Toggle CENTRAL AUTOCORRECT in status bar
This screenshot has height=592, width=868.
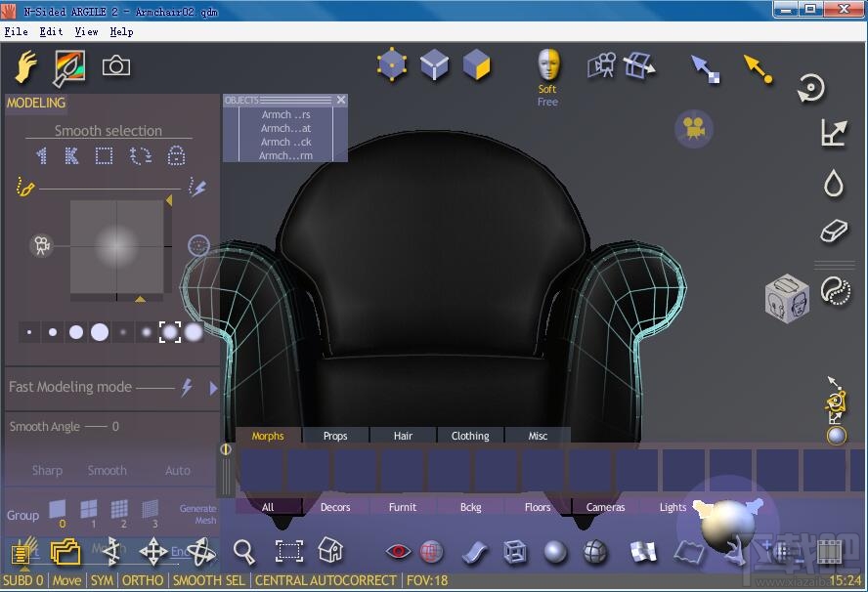coord(325,580)
